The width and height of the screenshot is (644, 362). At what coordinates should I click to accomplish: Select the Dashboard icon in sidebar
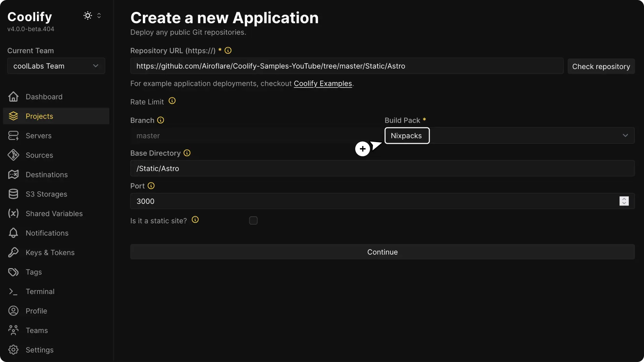pos(13,97)
